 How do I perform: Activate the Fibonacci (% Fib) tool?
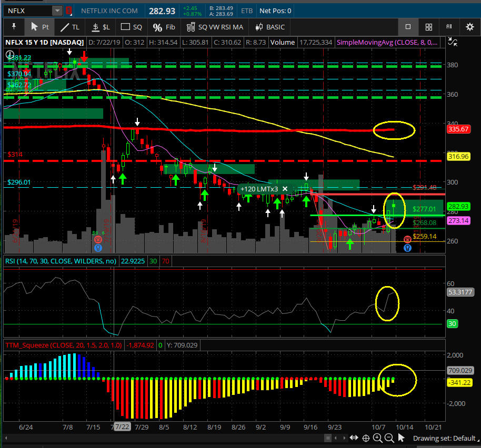tap(164, 27)
